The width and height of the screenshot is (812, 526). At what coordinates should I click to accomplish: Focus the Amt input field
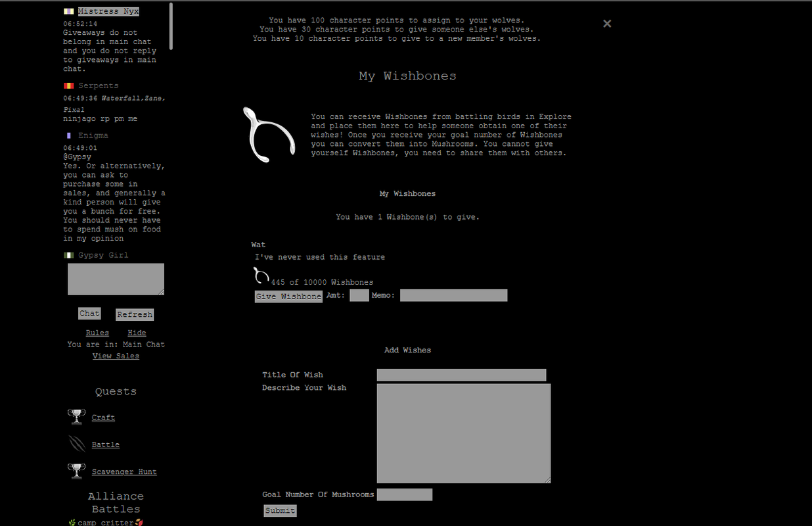pyautogui.click(x=359, y=295)
